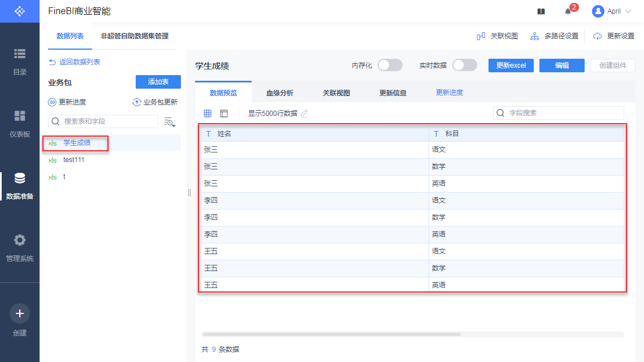Open the help documentation book icon
This screenshot has height=362, width=644.
541,11
